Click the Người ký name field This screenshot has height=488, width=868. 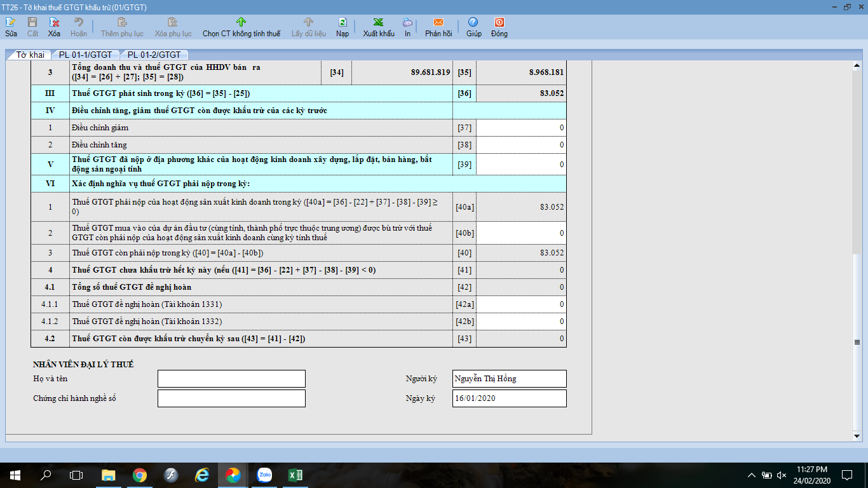click(509, 379)
